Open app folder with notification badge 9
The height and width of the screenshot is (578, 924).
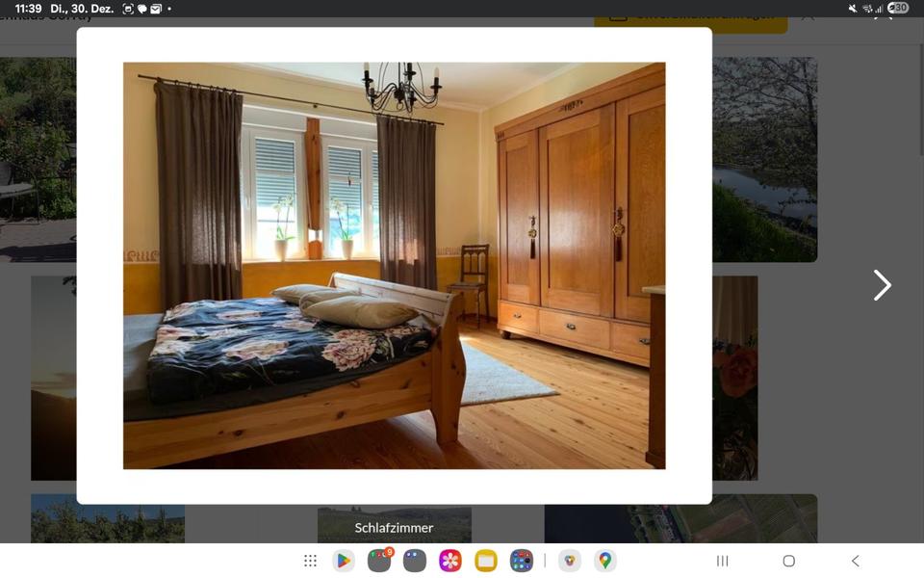coord(379,561)
